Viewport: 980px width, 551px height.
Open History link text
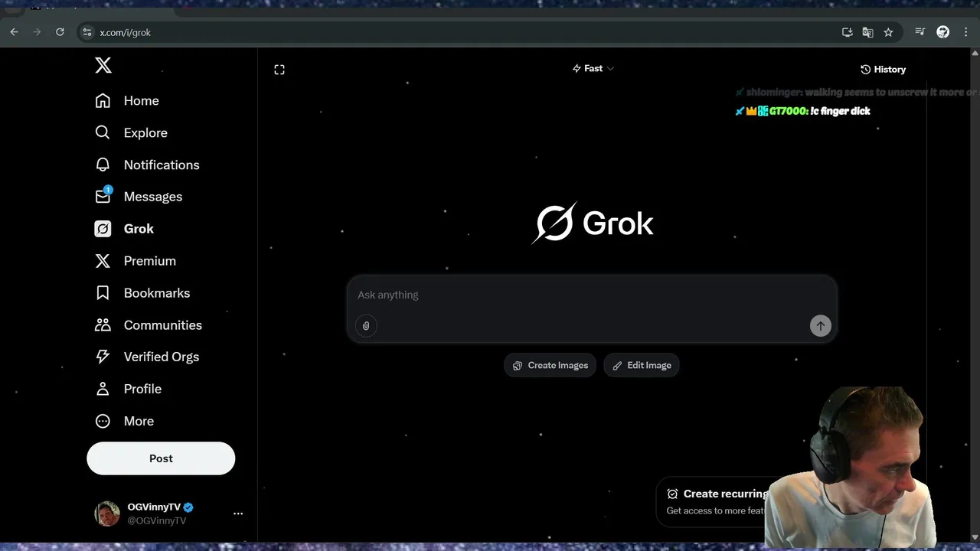890,70
